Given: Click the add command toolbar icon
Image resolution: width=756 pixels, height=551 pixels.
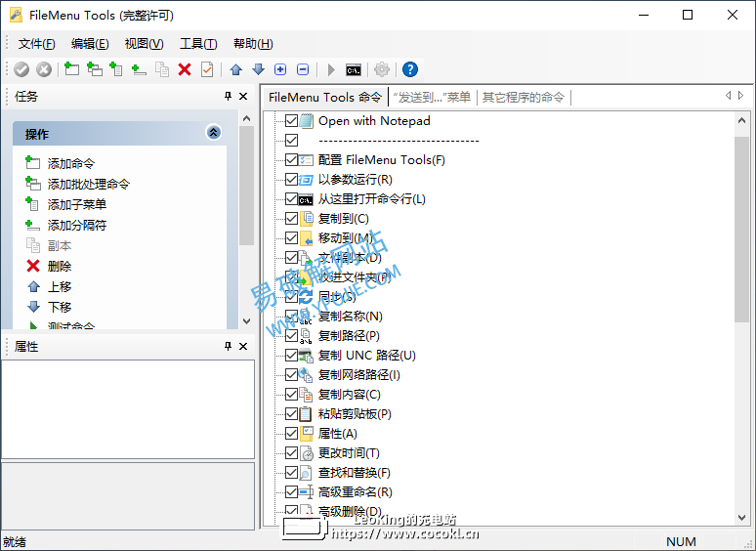Looking at the screenshot, I should click(x=72, y=69).
